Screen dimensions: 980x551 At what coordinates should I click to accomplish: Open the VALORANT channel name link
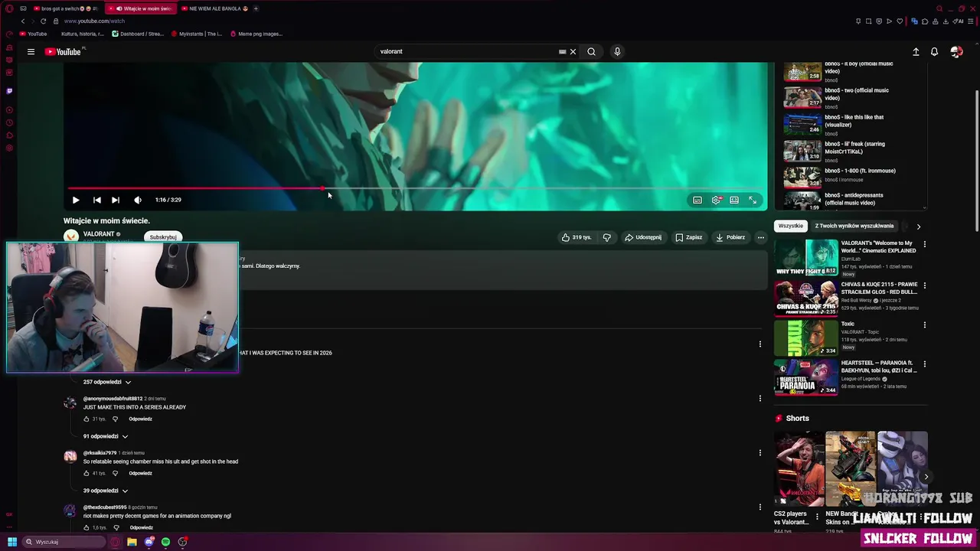click(99, 234)
